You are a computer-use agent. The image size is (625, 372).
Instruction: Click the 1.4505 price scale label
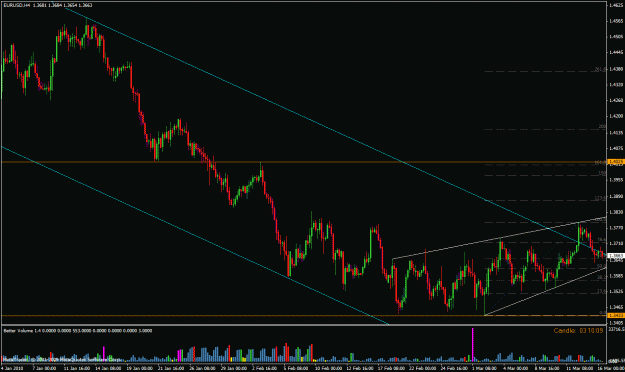(x=616, y=37)
